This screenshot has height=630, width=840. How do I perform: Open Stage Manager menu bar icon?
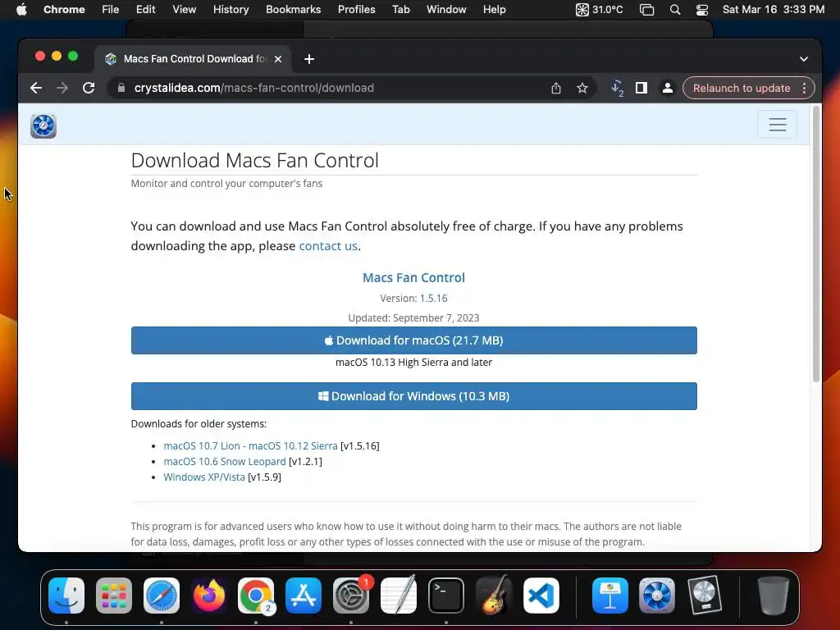coord(647,10)
